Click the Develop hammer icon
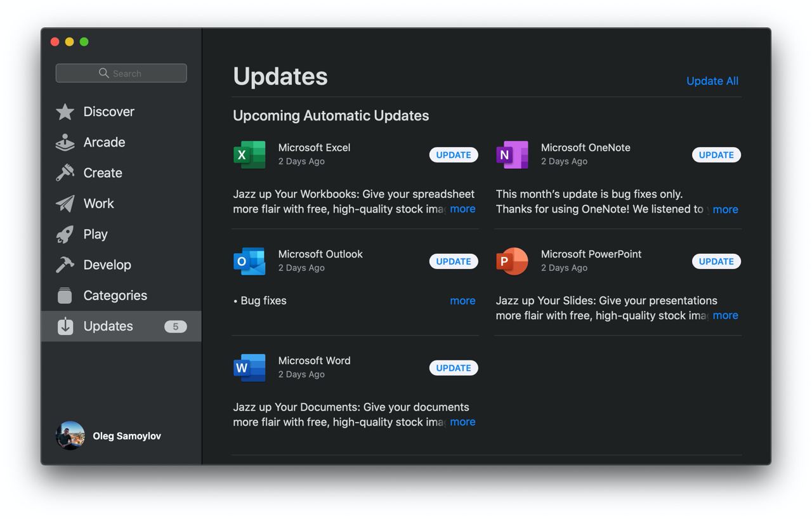The image size is (812, 519). pos(65,265)
